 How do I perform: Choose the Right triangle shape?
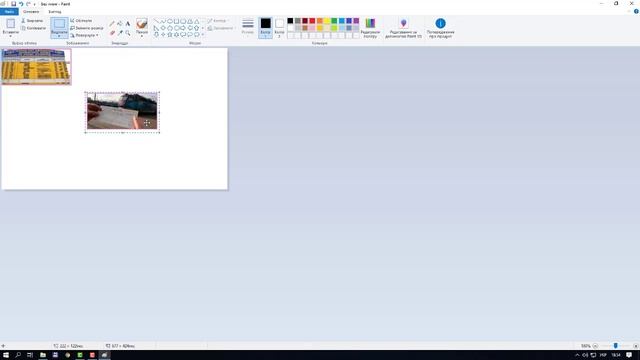156,28
